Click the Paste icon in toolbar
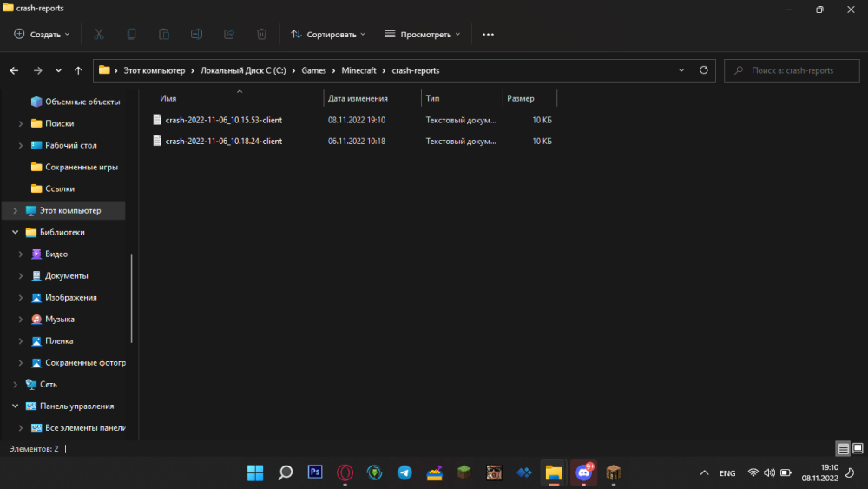 pos(164,35)
